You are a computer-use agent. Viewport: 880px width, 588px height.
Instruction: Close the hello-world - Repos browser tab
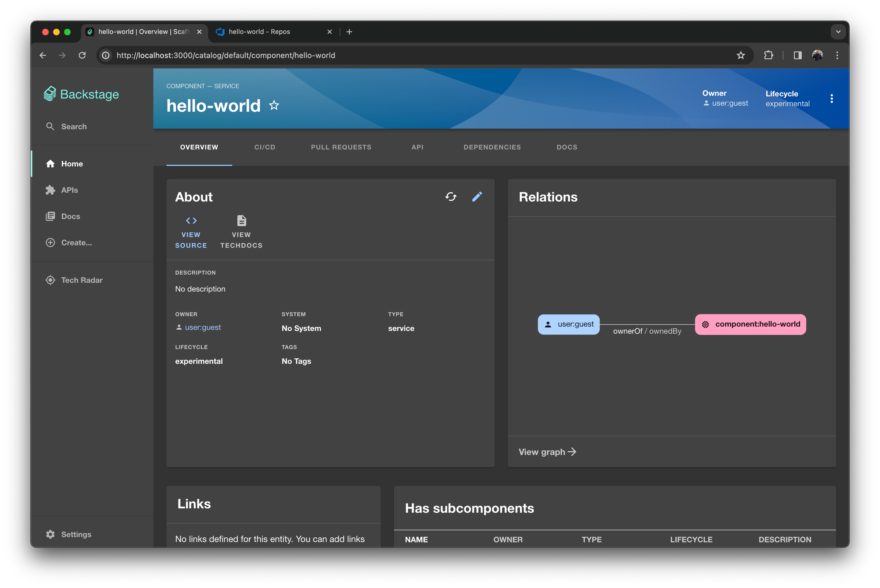[330, 32]
